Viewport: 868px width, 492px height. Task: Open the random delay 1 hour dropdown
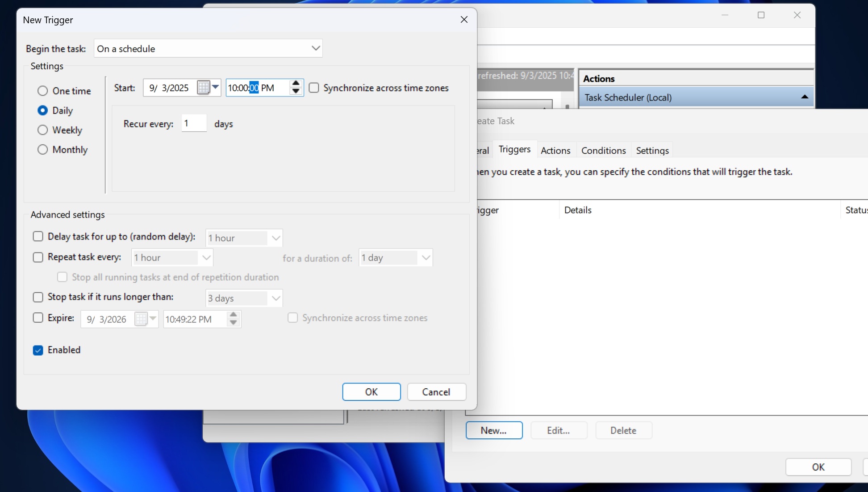(276, 238)
